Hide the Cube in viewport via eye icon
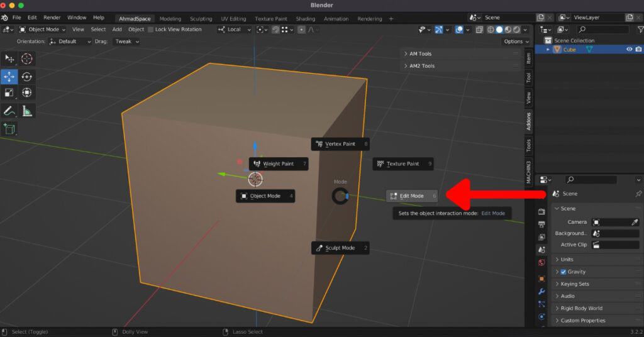This screenshot has width=644, height=337. 629,50
